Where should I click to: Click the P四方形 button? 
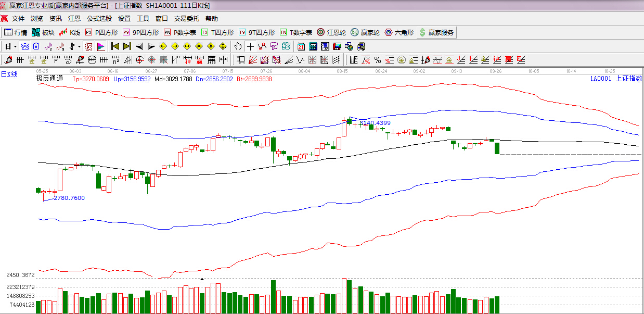pos(101,32)
